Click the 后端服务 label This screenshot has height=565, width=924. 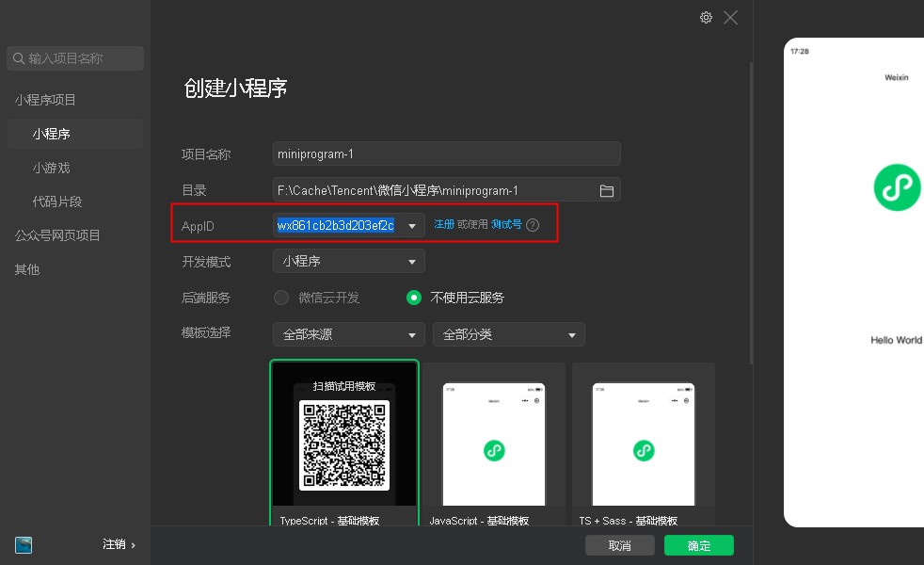[206, 298]
